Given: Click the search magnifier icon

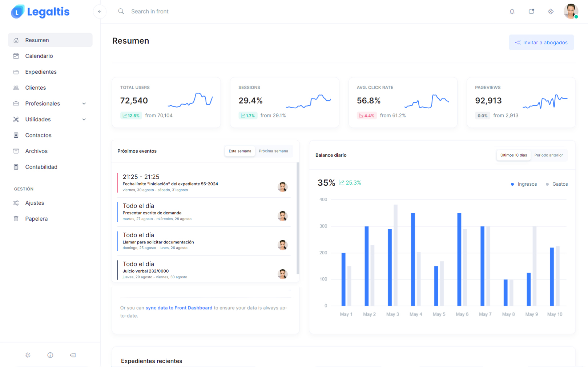Looking at the screenshot, I should [x=121, y=11].
